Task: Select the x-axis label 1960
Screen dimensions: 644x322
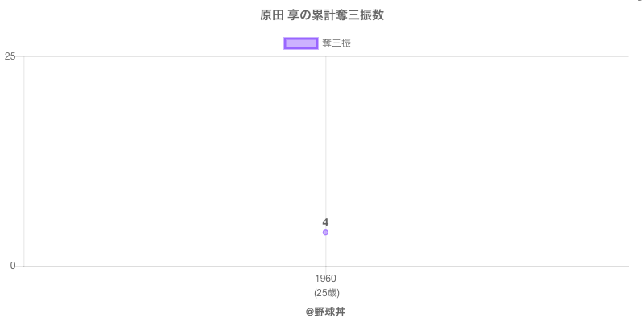Action: tap(325, 279)
